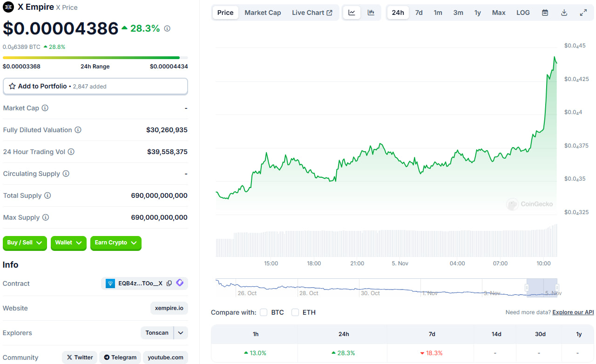The width and height of the screenshot is (596, 364).
Task: Copy the contract address with copy icon
Action: (x=169, y=283)
